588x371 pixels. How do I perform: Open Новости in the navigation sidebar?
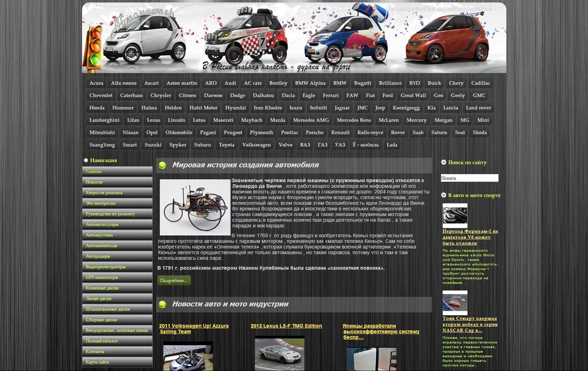pos(118,182)
